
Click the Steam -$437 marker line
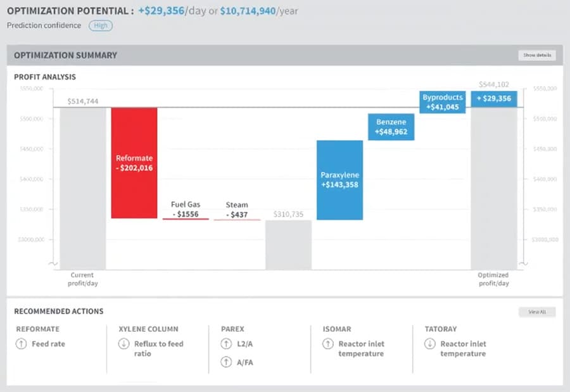[237, 220]
